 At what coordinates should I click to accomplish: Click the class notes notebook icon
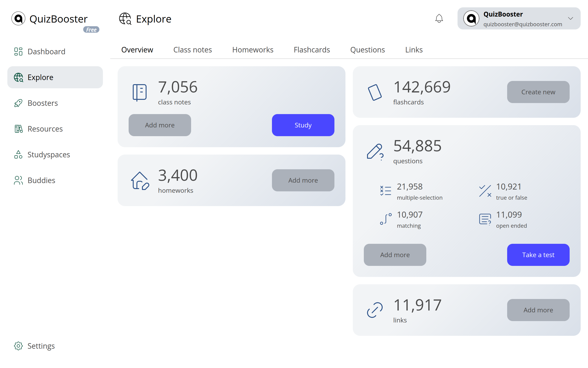pyautogui.click(x=139, y=92)
